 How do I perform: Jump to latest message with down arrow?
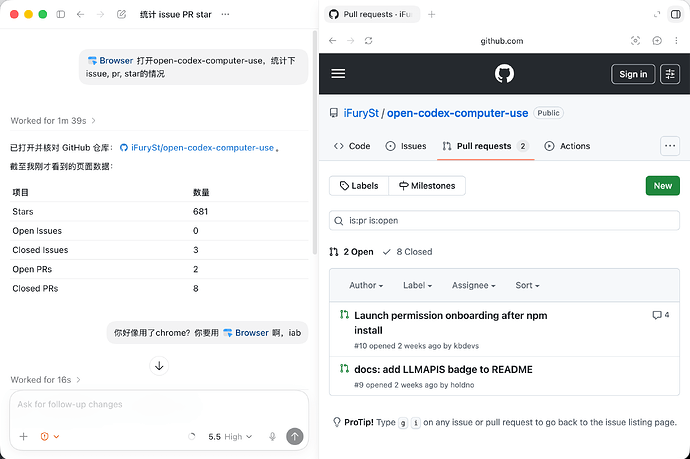pyautogui.click(x=159, y=366)
